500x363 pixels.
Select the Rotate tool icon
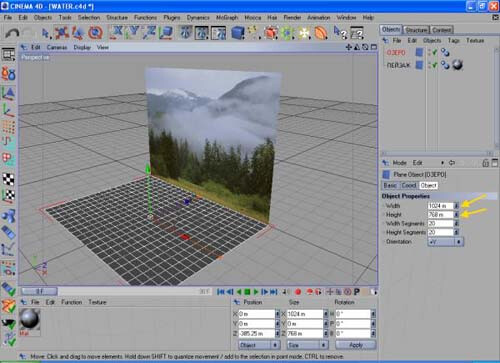point(95,33)
